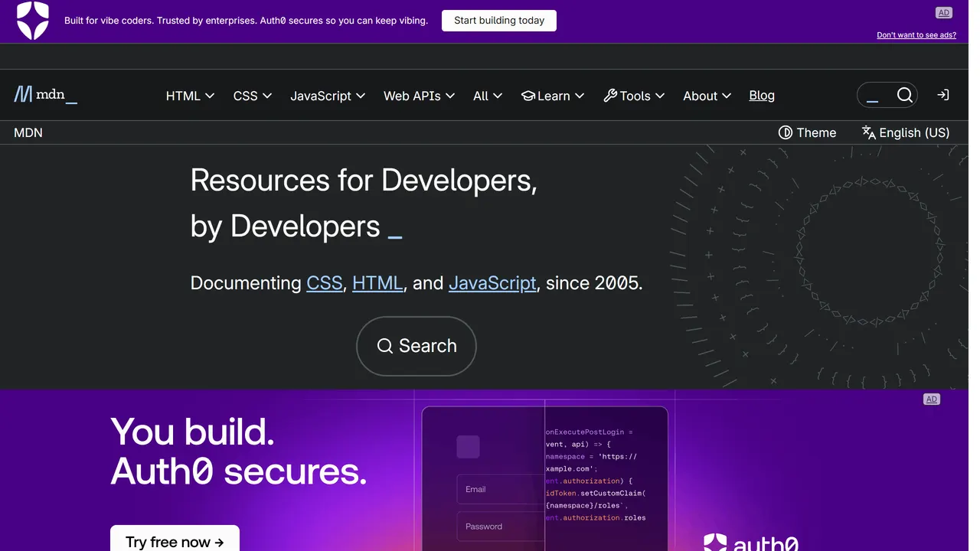Click the language translate icon
This screenshot has height=551, width=980.
coord(868,132)
